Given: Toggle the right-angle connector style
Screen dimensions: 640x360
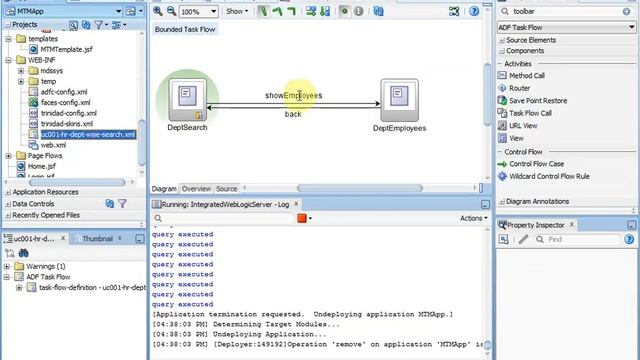Looking at the screenshot, I should click(291, 11).
